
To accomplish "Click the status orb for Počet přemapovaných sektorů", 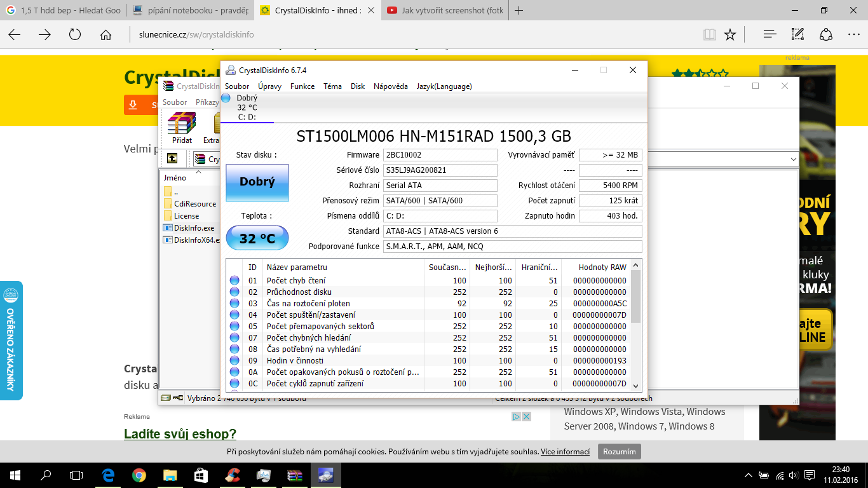I will 234,326.
